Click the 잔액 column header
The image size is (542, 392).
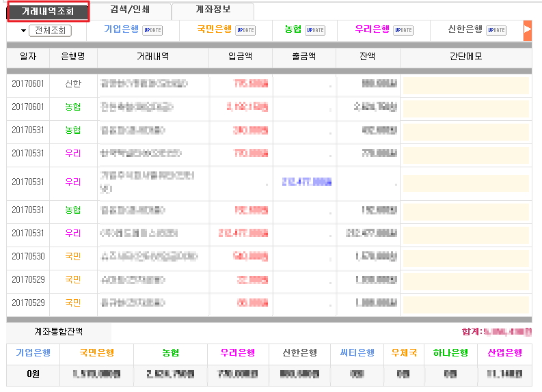coord(368,56)
